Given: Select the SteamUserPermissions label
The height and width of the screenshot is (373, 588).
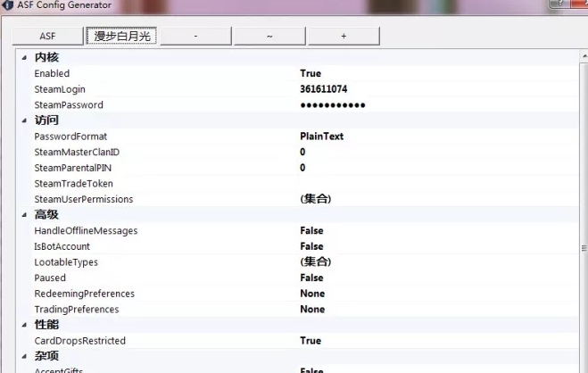Looking at the screenshot, I should (84, 199).
